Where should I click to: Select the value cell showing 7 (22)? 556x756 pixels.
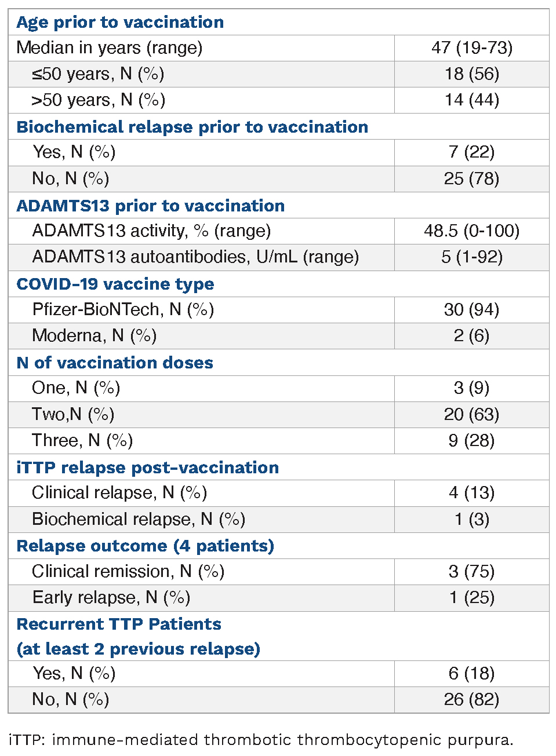coord(471,152)
